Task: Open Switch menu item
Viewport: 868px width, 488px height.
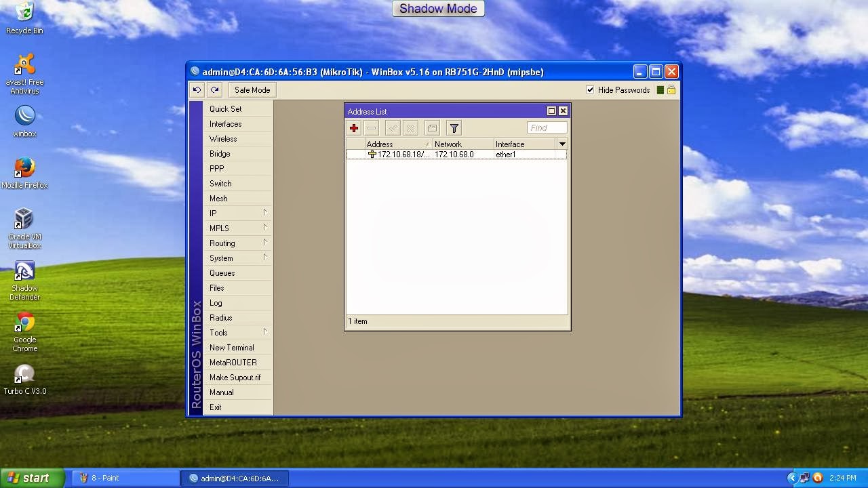Action: coord(237,184)
